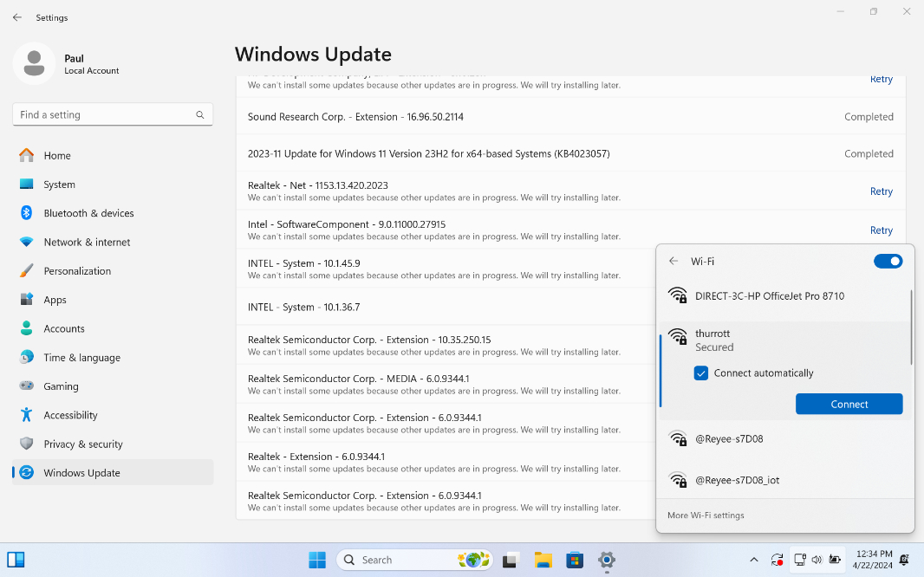Show hidden icons in the system tray
Viewport: 924px width, 577px height.
pos(754,560)
